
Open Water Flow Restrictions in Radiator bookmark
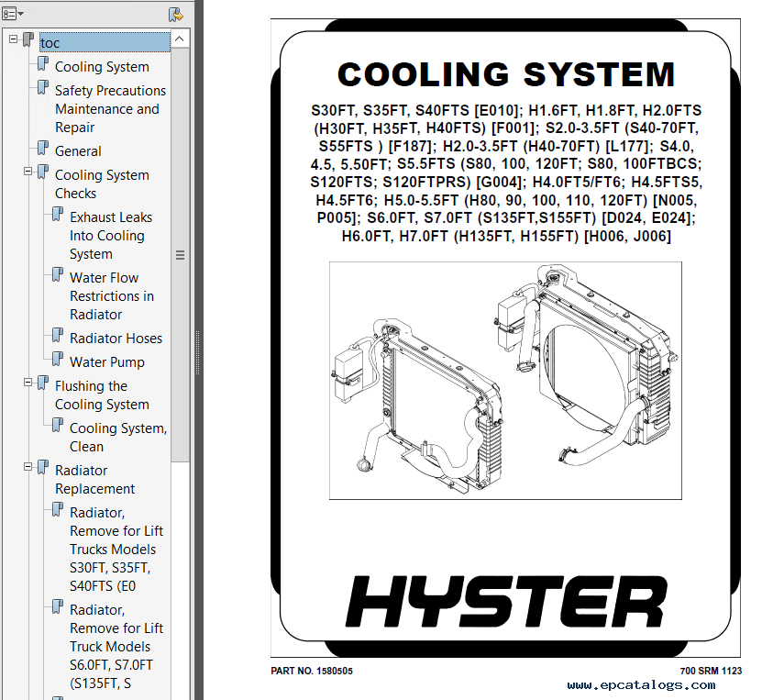112,296
